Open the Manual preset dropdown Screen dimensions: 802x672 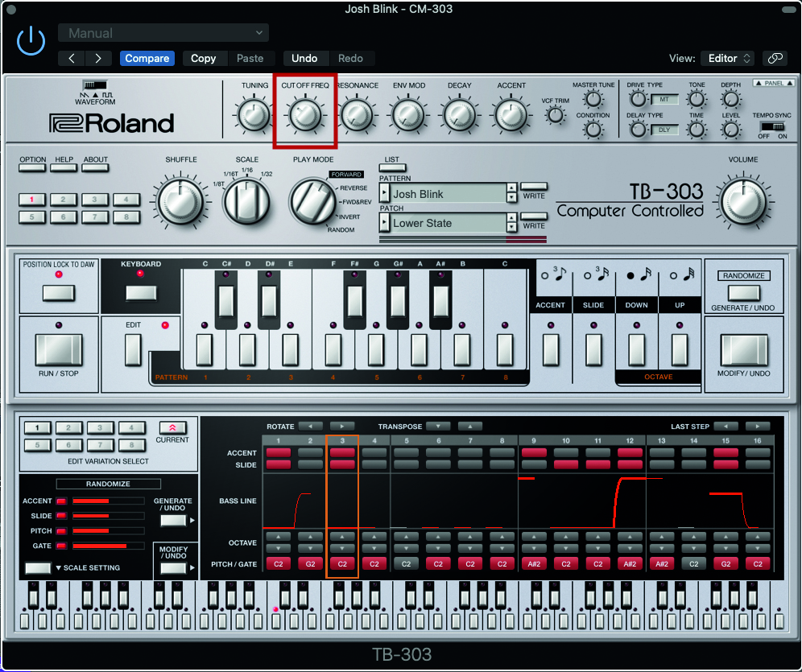pyautogui.click(x=163, y=33)
